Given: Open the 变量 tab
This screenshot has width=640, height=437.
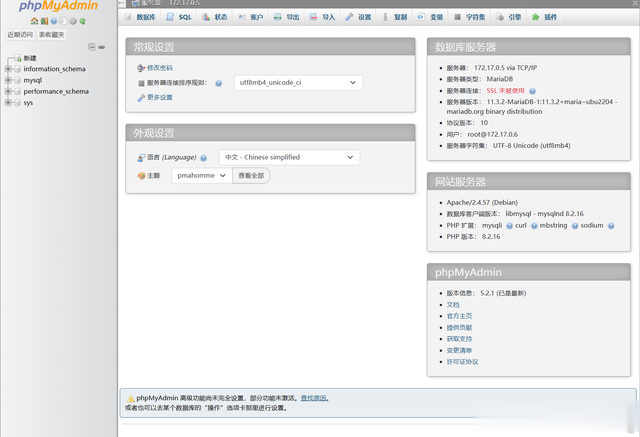Looking at the screenshot, I should (430, 17).
